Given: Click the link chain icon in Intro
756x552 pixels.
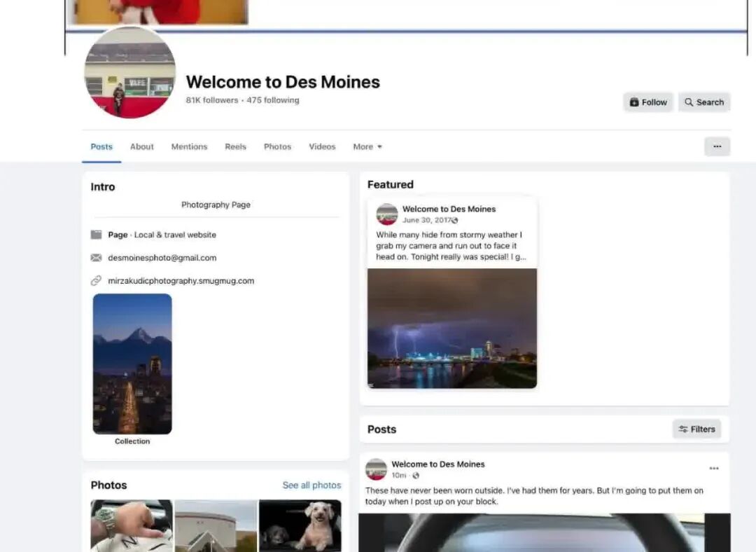Looking at the screenshot, I should point(97,281).
